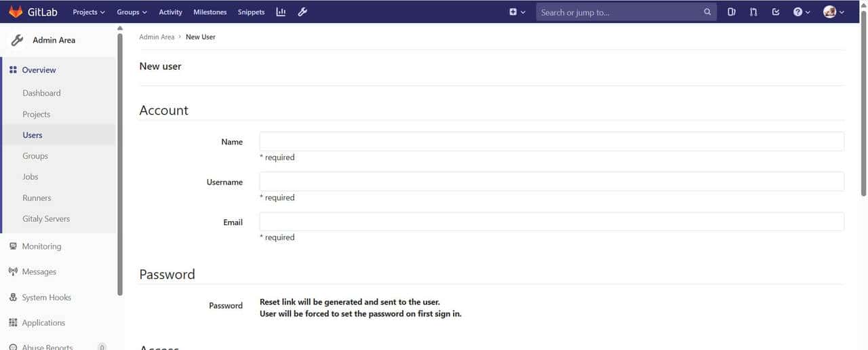
Task: Click the Email input field
Action: [552, 221]
